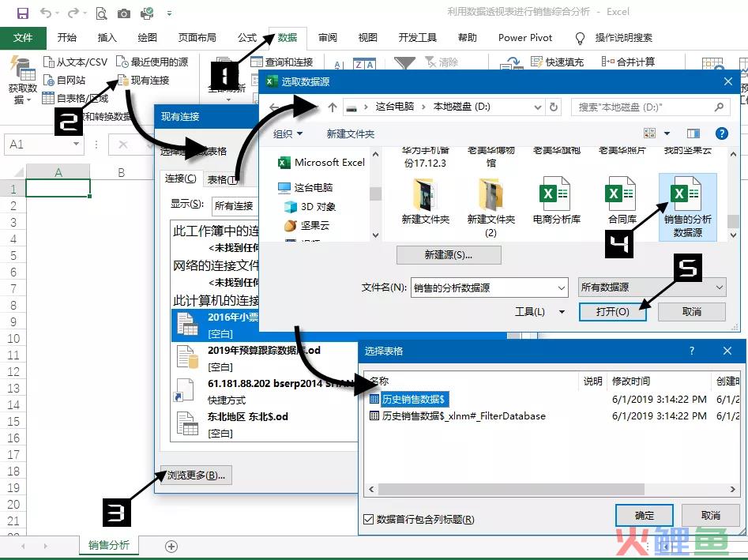Open 显示(S) 所有连接 dropdown
This screenshot has width=748, height=560.
point(235,205)
